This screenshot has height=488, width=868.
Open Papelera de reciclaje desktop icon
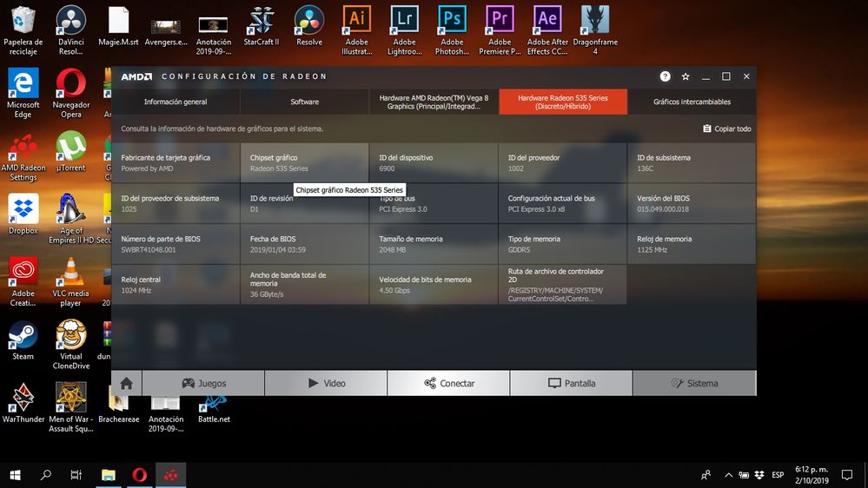tap(23, 30)
